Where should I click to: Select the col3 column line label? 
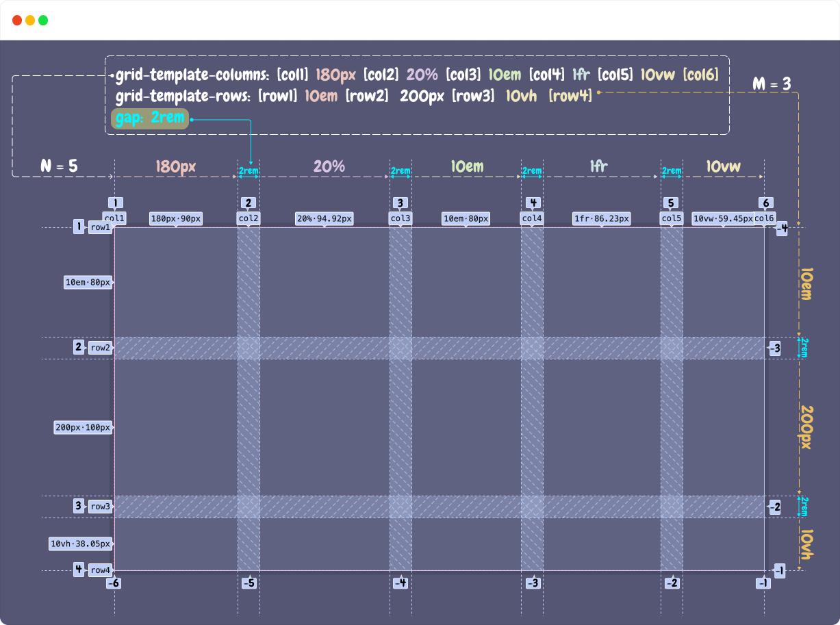[x=400, y=218]
